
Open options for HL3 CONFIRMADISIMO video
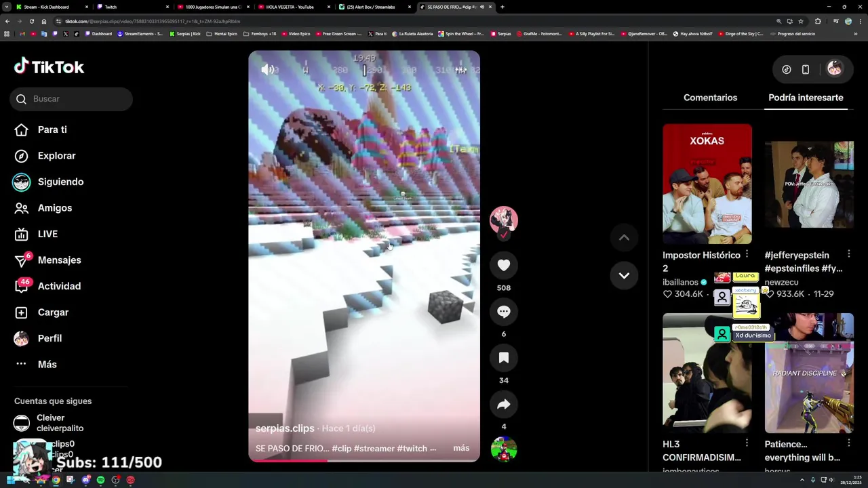[747, 443]
